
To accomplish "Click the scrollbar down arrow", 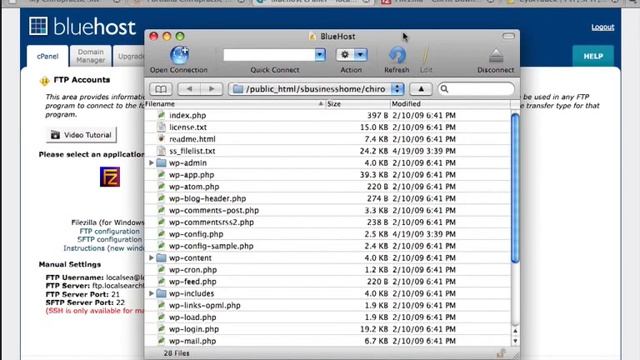I will [x=515, y=341].
